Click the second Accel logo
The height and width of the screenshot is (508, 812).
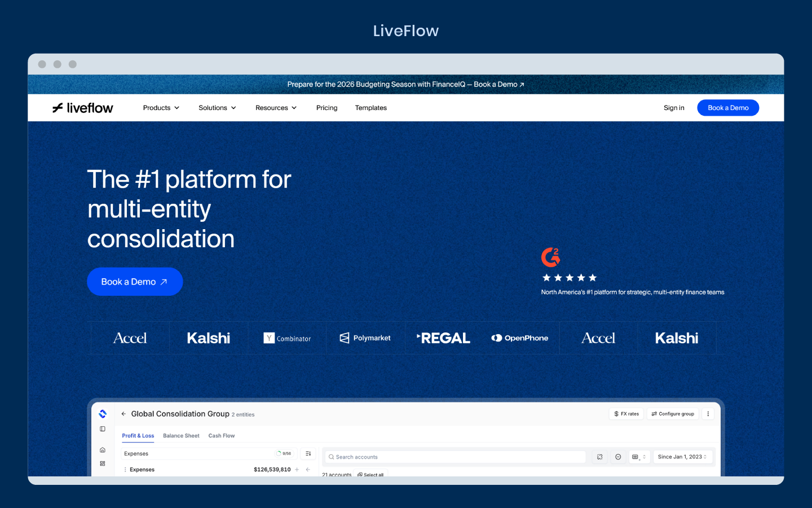click(x=598, y=338)
